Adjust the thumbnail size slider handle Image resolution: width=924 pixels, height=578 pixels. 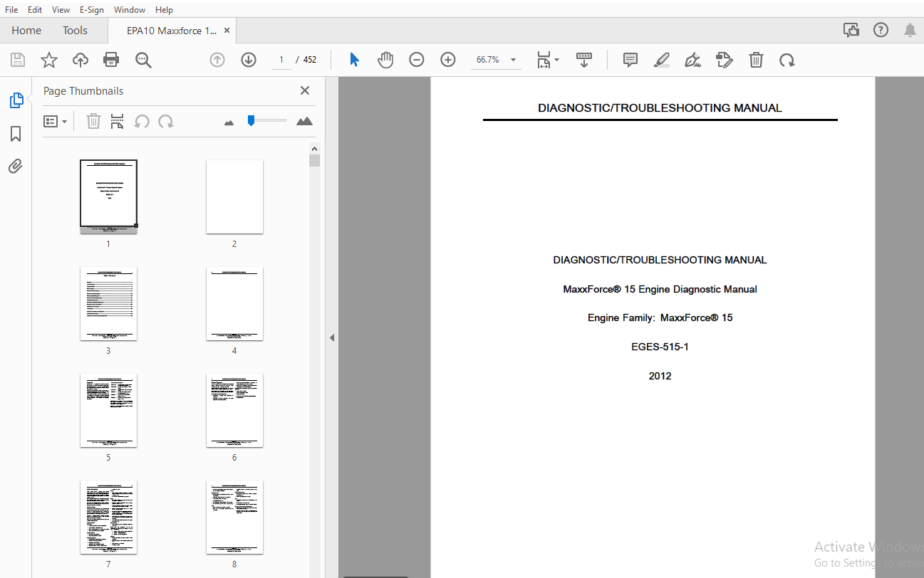[x=251, y=120]
